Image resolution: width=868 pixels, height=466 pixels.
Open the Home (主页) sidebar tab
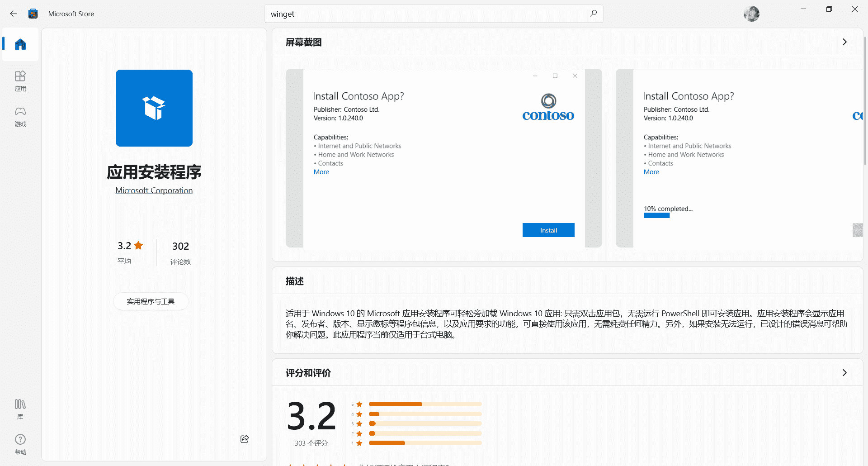20,44
